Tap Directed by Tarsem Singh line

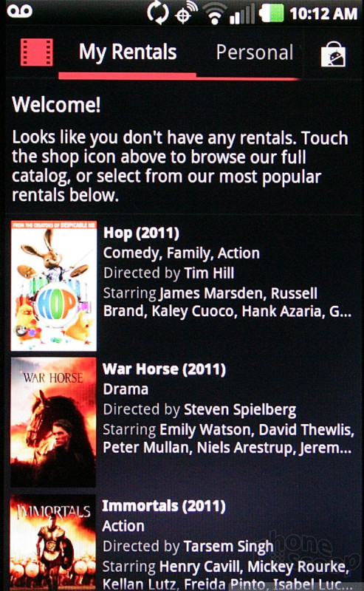pyautogui.click(x=188, y=546)
